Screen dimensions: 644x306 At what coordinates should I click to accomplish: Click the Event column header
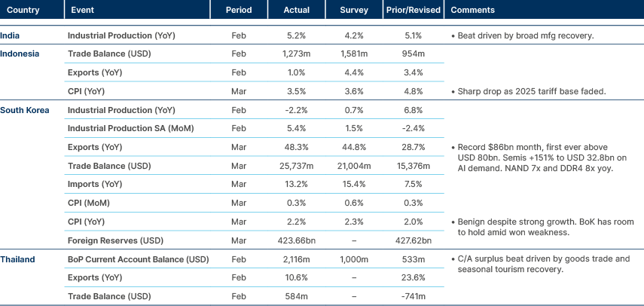(83, 11)
